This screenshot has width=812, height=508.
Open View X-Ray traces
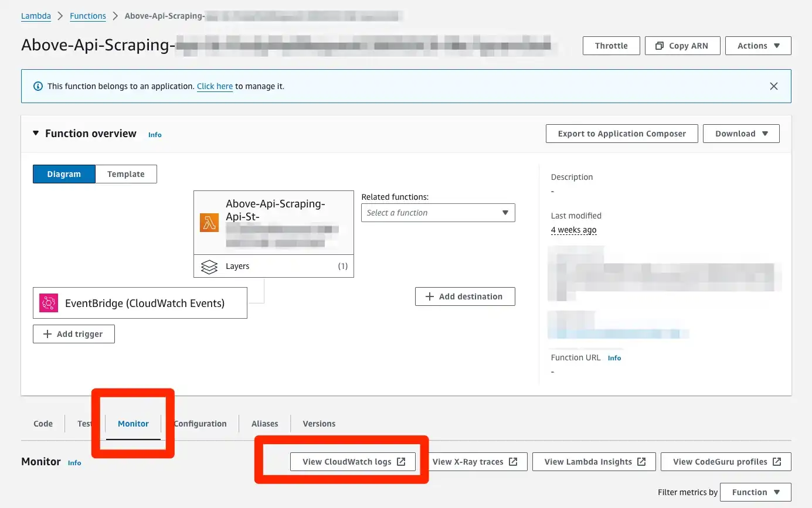click(474, 462)
